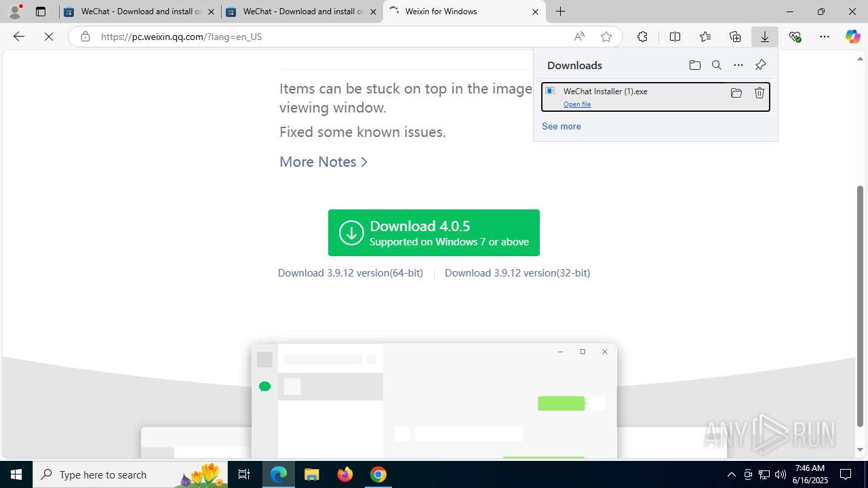This screenshot has height=488, width=868.
Task: Open Task View
Action: tap(244, 474)
